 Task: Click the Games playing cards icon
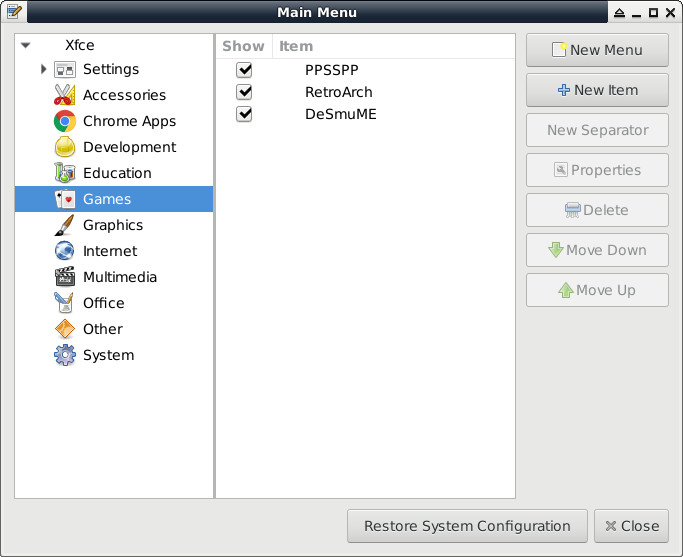coord(64,199)
